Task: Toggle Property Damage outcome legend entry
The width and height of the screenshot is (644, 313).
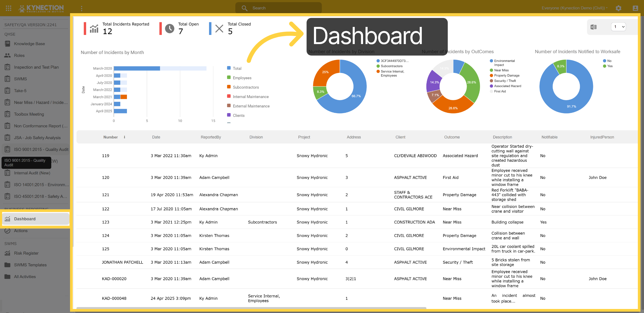Action: click(504, 75)
